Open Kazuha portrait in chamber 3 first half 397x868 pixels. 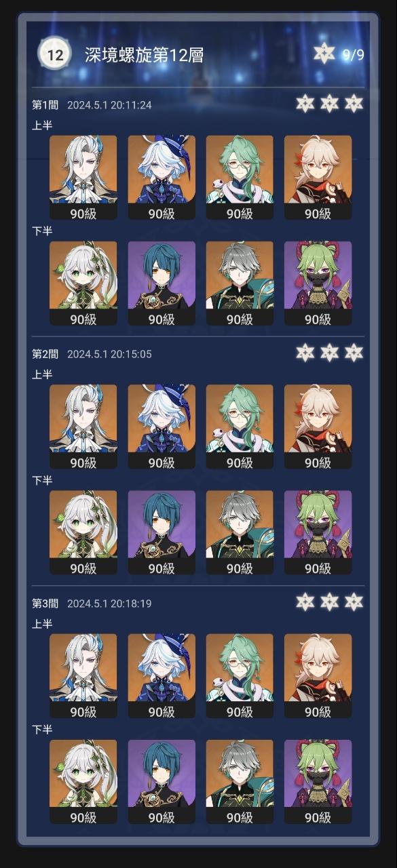coord(318,676)
